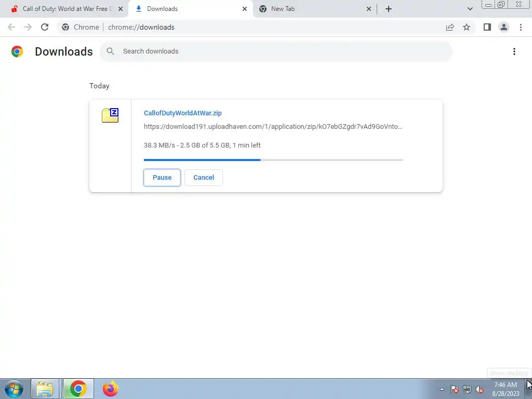This screenshot has height=399, width=532.
Task: Open a new tab with the plus button
Action: (x=389, y=9)
